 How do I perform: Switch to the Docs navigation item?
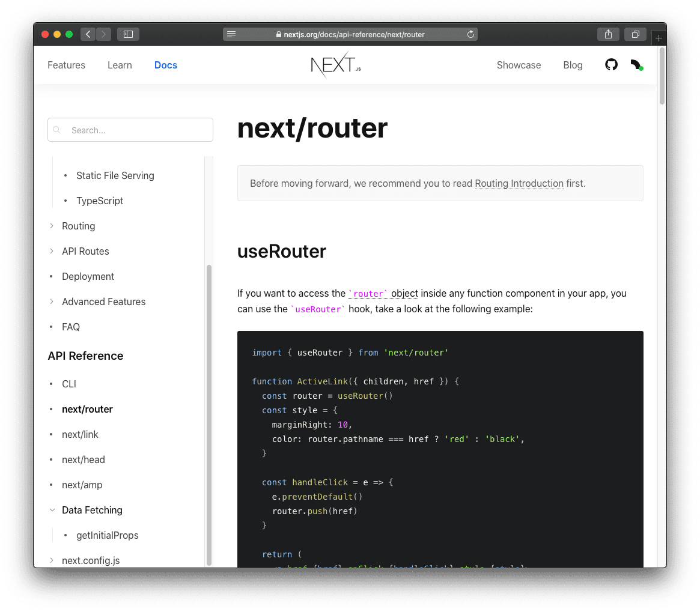coord(166,65)
